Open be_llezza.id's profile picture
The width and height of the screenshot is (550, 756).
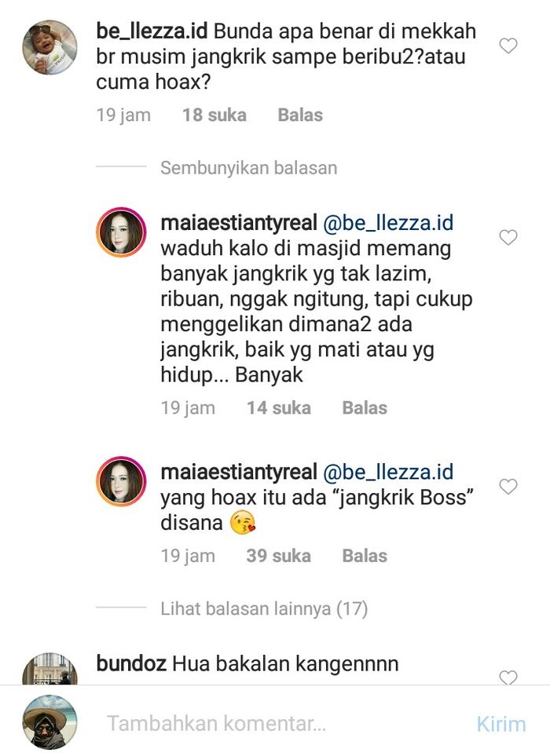pos(49,47)
